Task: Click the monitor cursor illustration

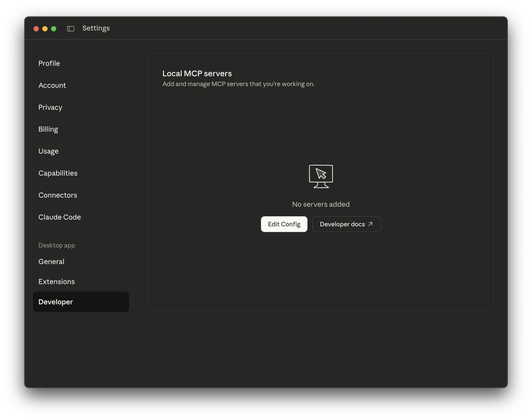Action: pyautogui.click(x=321, y=176)
